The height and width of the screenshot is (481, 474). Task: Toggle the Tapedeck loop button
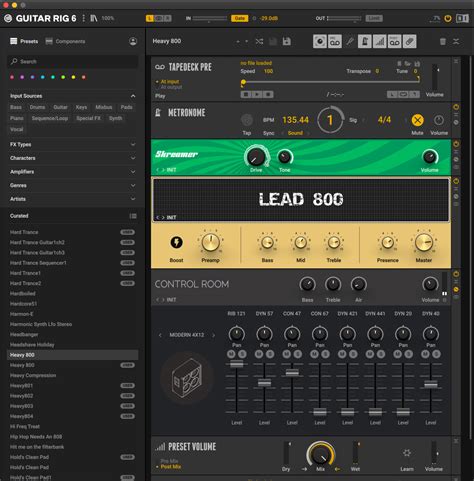click(403, 94)
